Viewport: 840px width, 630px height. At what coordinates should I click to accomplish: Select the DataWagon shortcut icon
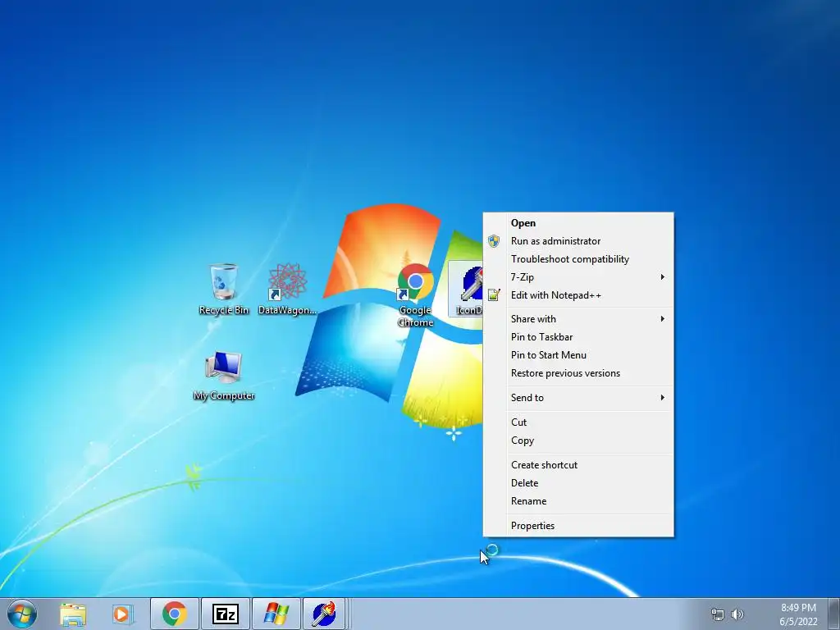tap(287, 290)
